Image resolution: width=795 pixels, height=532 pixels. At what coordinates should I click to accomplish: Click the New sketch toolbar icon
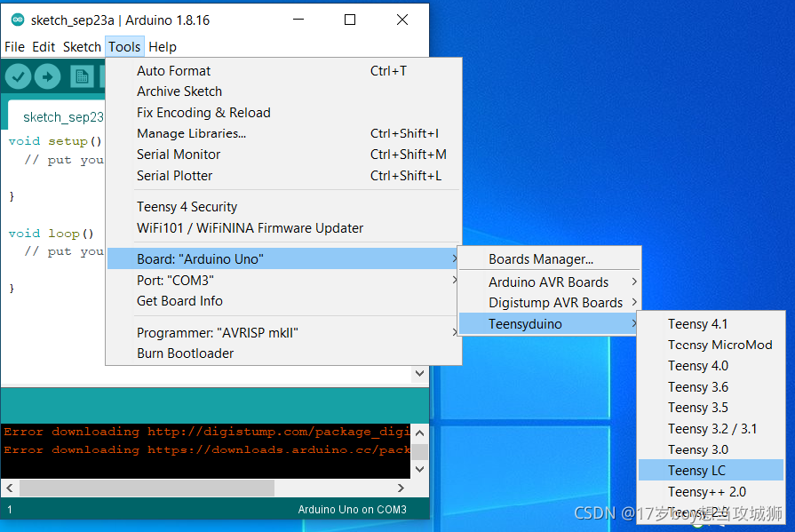tap(82, 76)
